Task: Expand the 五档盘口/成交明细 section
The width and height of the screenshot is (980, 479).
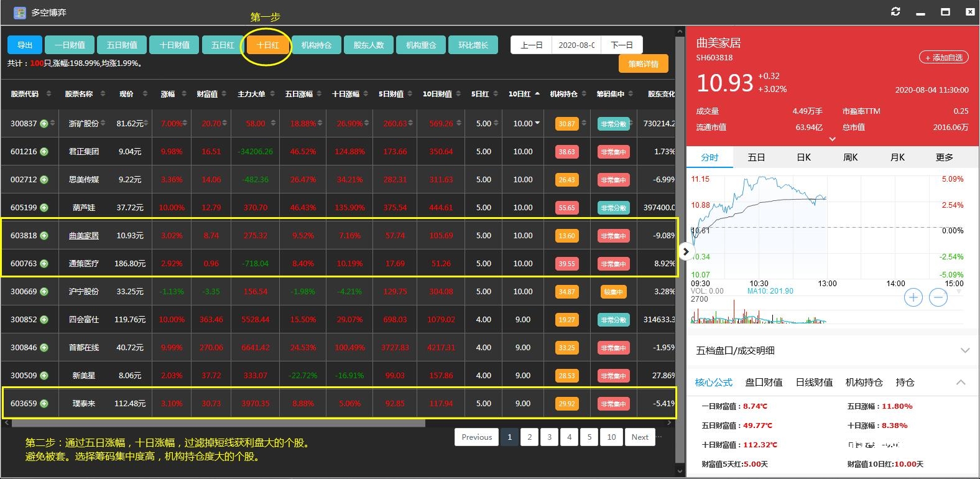Action: pos(965,350)
